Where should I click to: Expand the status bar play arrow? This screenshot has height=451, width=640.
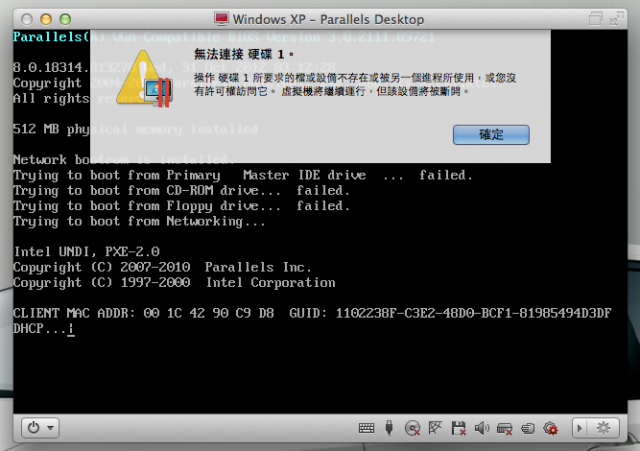(579, 428)
